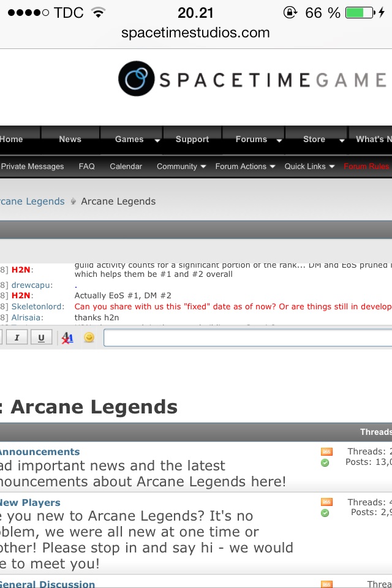Expand the Games menu dropdown arrow
Image resolution: width=392 pixels, height=588 pixels.
(157, 140)
